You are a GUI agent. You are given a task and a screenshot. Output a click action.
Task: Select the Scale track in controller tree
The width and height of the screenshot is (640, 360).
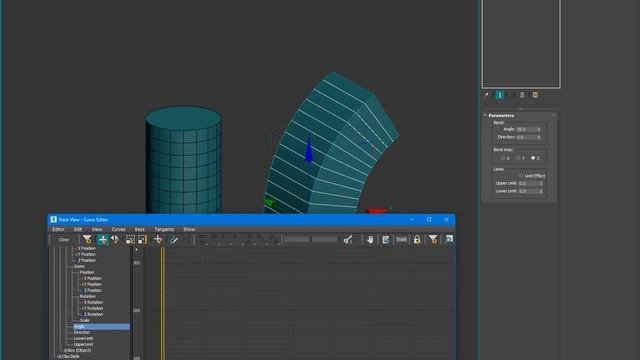pos(84,320)
